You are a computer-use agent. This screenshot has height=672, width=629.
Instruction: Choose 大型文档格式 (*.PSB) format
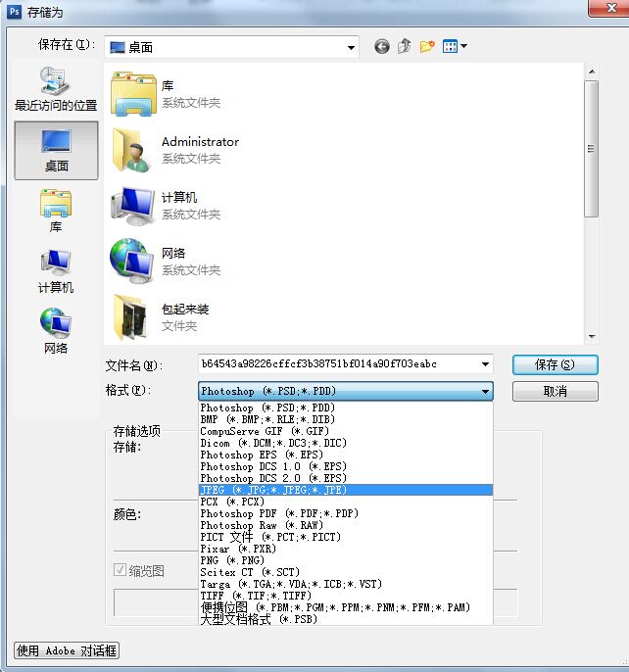click(x=346, y=619)
